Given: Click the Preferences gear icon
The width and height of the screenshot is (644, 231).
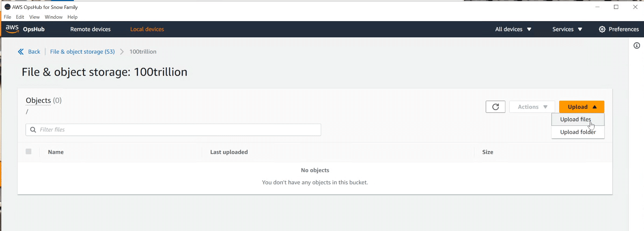Looking at the screenshot, I should (x=602, y=29).
